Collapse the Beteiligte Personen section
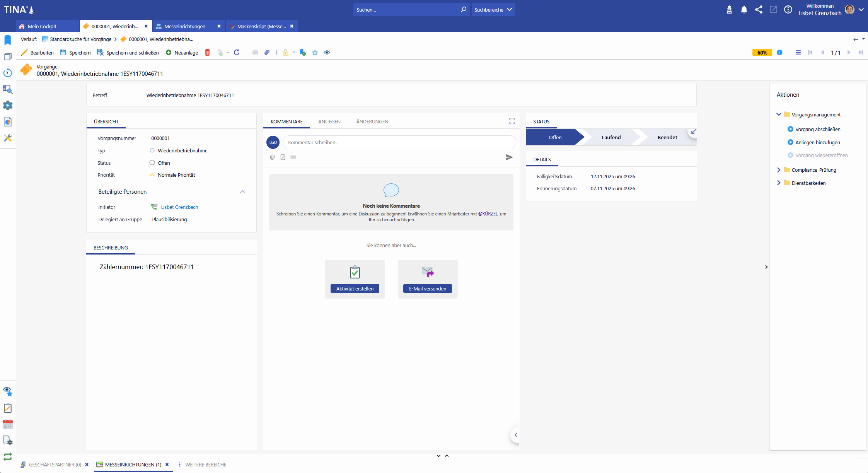868x473 pixels. click(242, 192)
